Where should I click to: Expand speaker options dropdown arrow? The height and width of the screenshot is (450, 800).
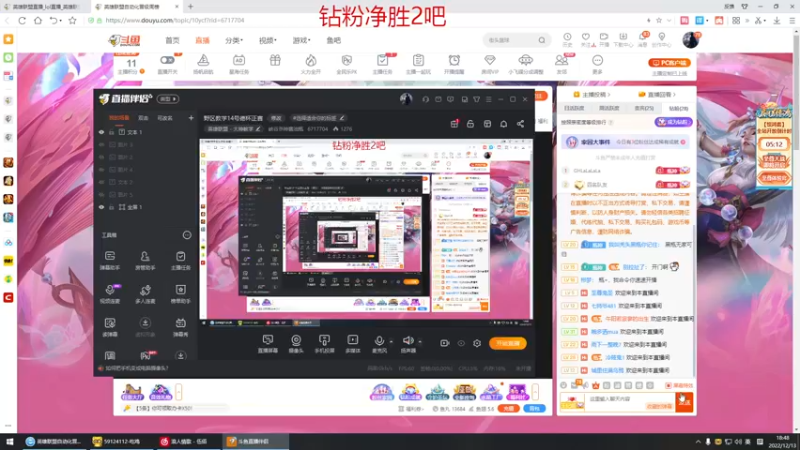[x=420, y=341]
